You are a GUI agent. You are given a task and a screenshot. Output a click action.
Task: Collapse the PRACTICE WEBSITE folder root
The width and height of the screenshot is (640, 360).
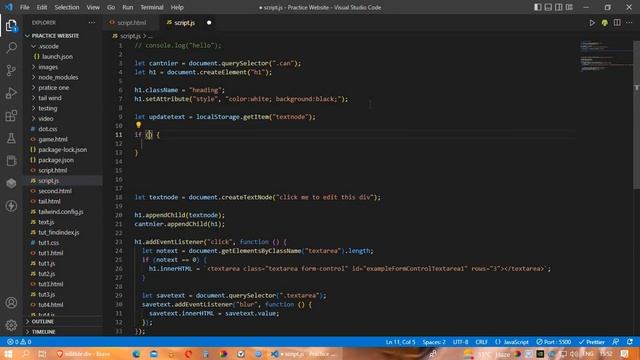[x=55, y=36]
